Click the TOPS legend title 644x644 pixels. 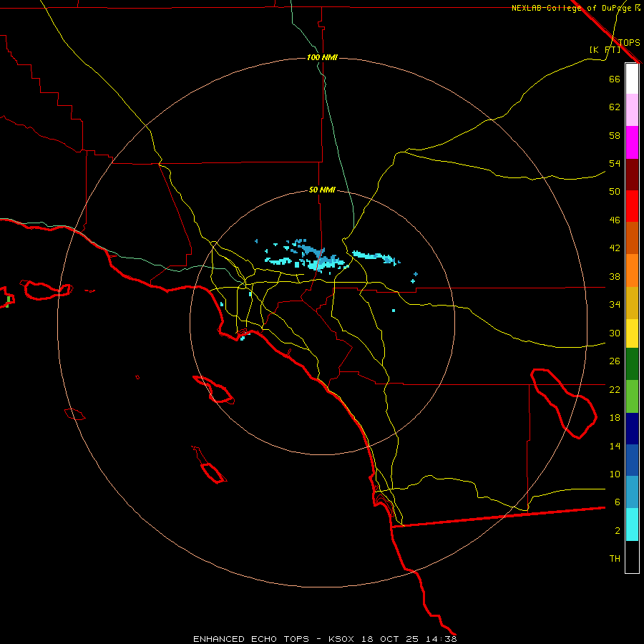tap(629, 42)
